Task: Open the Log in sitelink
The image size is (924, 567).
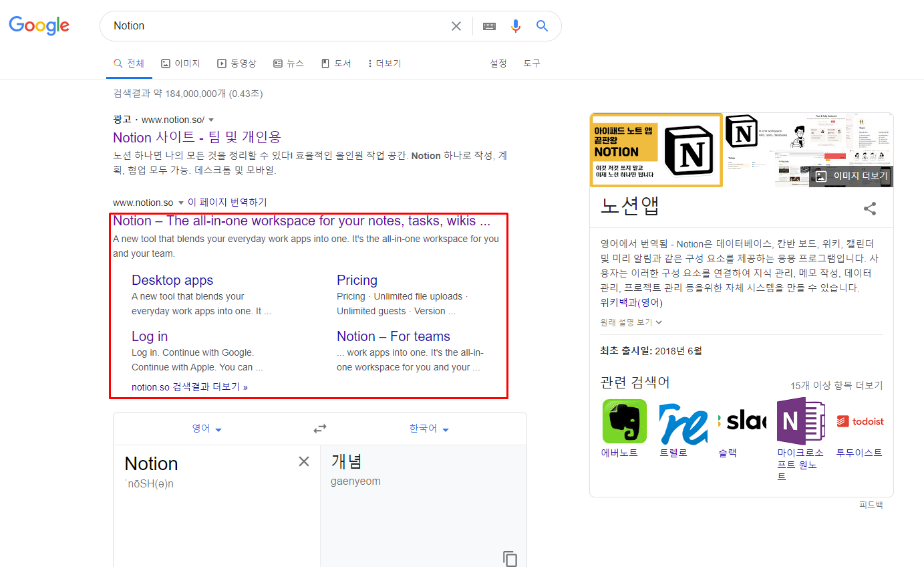Action: click(150, 336)
